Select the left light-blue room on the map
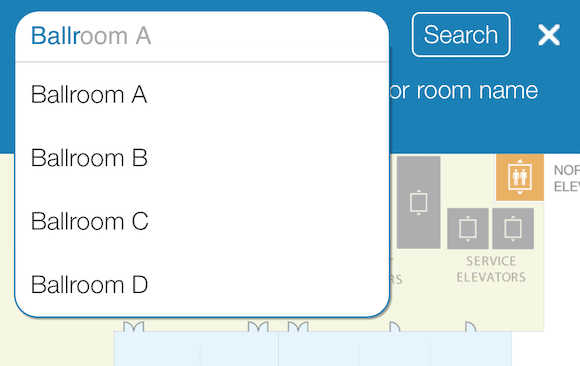The image size is (580, 366). (196, 349)
